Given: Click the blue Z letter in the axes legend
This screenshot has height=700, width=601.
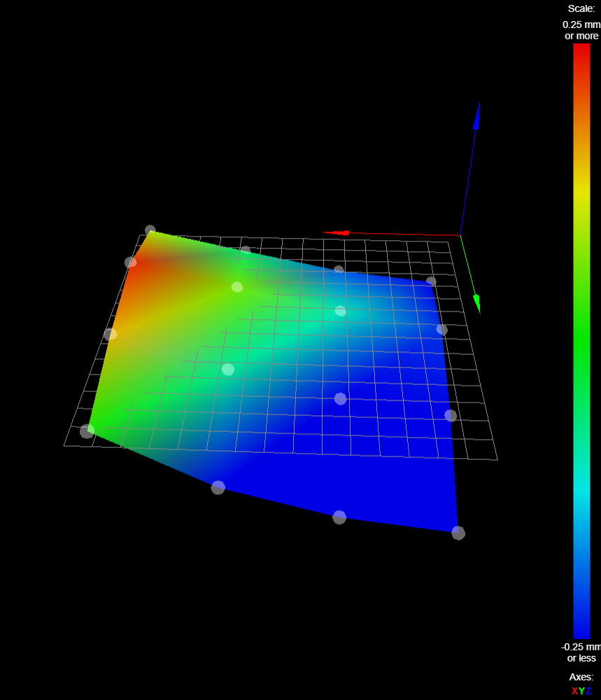Looking at the screenshot, I should [588, 691].
